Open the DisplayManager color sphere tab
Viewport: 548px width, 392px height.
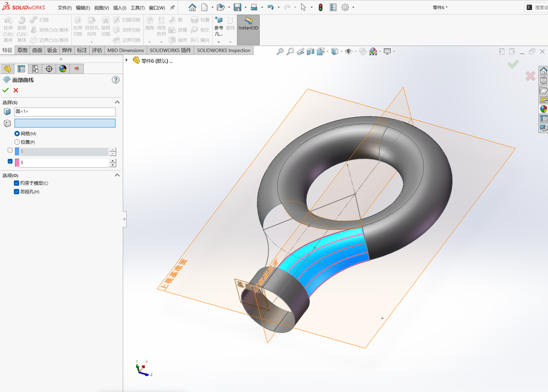tap(63, 69)
